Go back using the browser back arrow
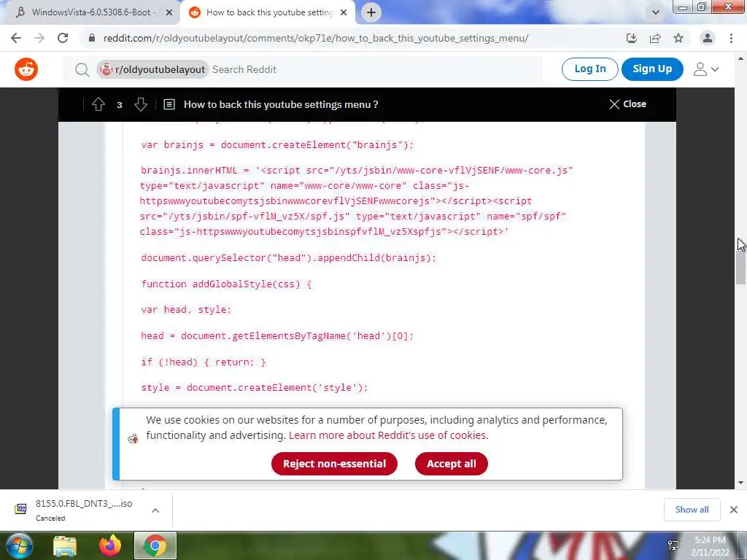The height and width of the screenshot is (560, 747). tap(16, 38)
